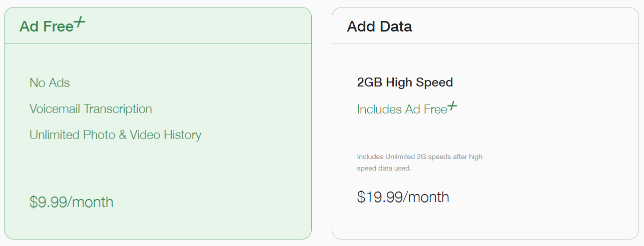Viewport: 644px width, 246px height.
Task: Choose the $19.99/month price
Action: pos(403,197)
